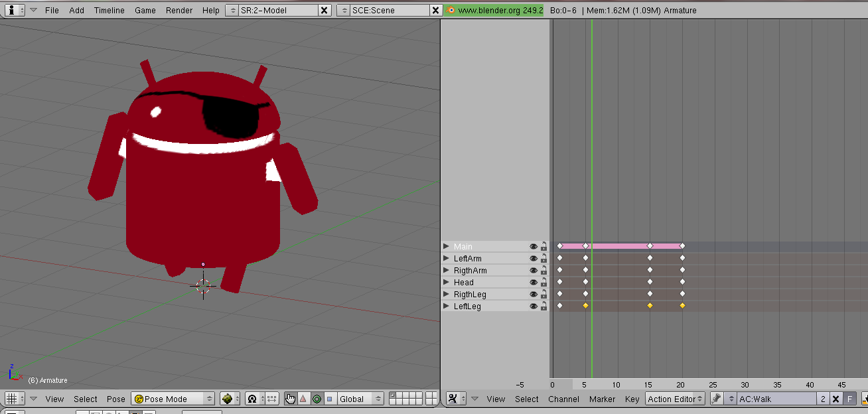Open the Marker menu
The width and height of the screenshot is (868, 414).
click(x=603, y=399)
